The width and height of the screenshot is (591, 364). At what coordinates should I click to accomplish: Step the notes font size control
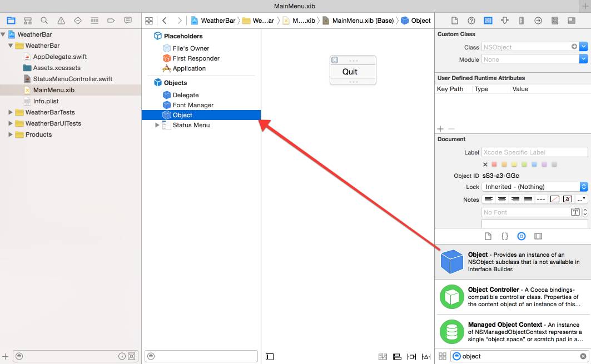(585, 212)
